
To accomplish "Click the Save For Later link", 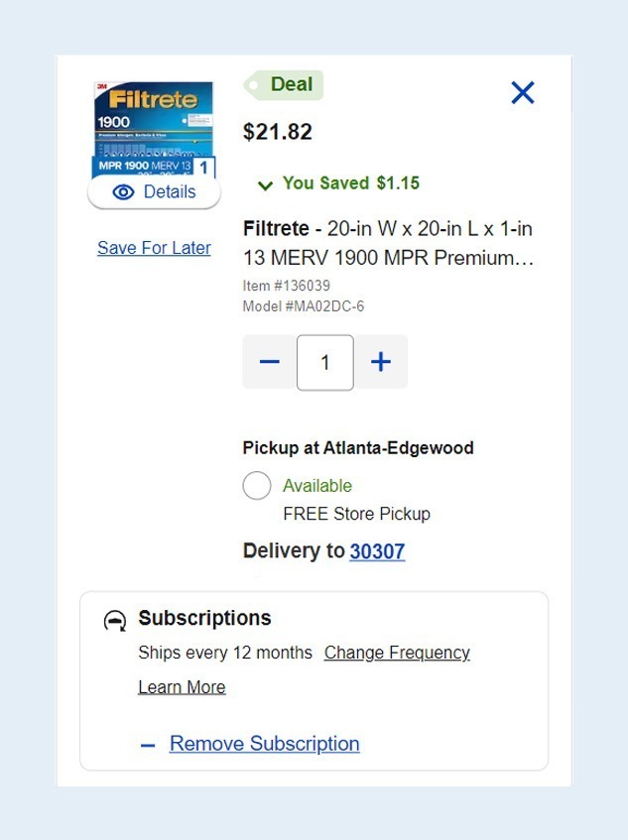I will [x=153, y=247].
